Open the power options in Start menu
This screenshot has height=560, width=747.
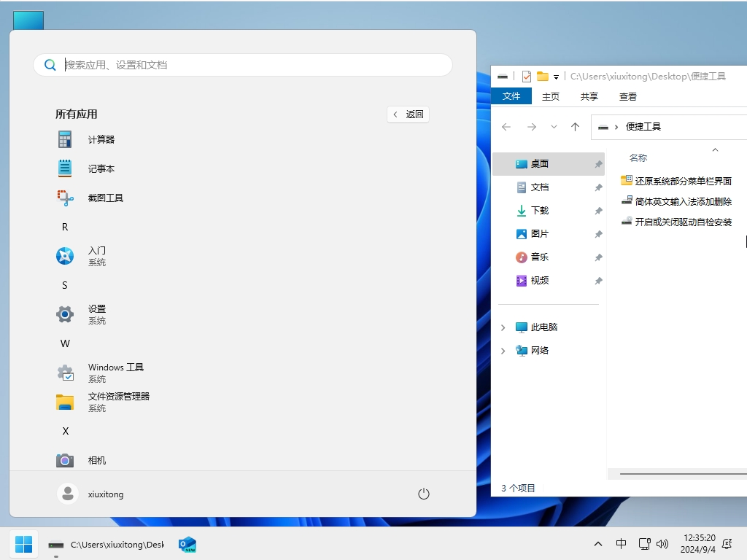pos(424,493)
